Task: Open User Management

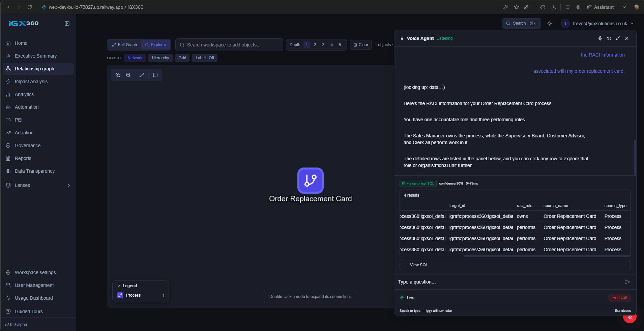Action: (38, 285)
